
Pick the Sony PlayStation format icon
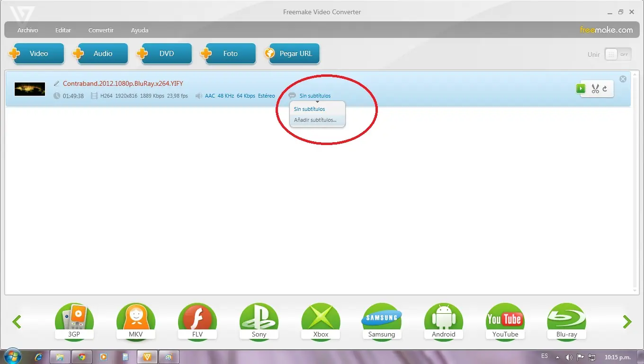259,322
